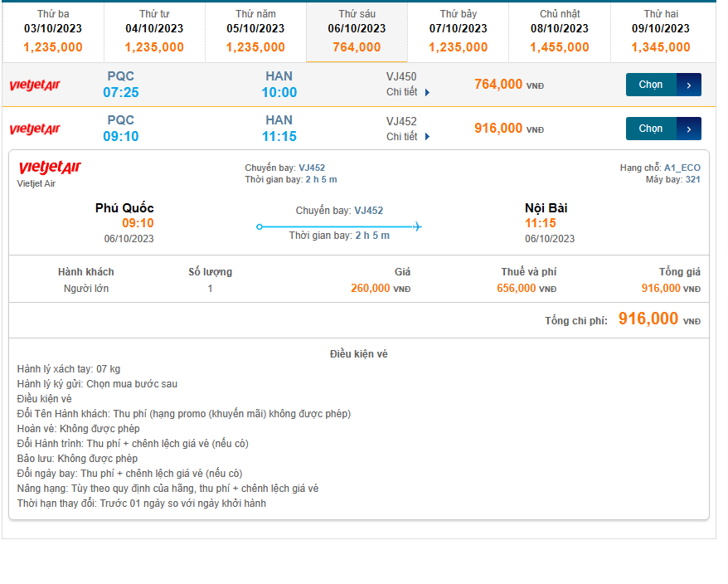Click the airplane icon on flight route line
Screen dimensions: 728x584
click(x=417, y=226)
